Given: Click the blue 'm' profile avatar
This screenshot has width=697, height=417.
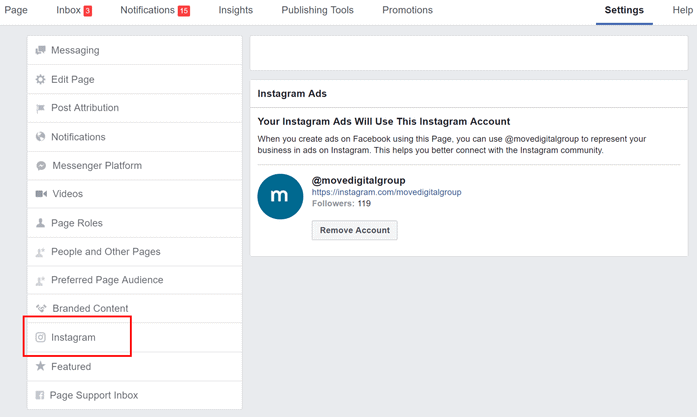Looking at the screenshot, I should pyautogui.click(x=280, y=196).
